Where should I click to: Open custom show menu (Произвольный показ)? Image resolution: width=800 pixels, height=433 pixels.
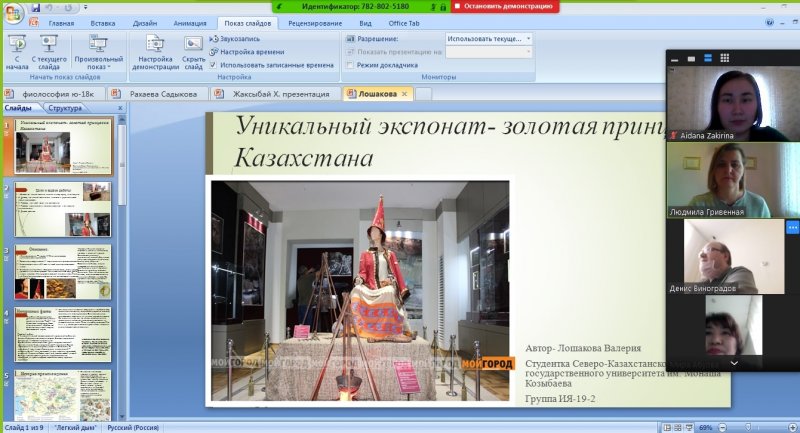pyautogui.click(x=98, y=52)
